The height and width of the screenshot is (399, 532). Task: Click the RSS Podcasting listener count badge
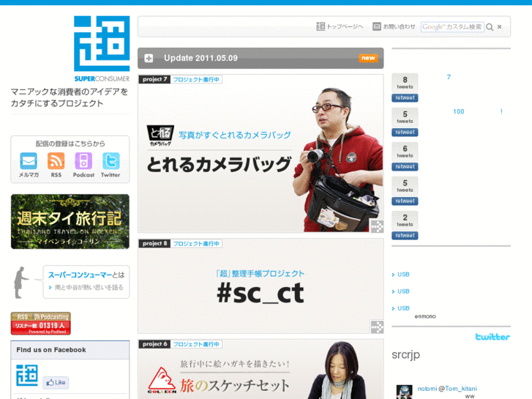point(41,324)
